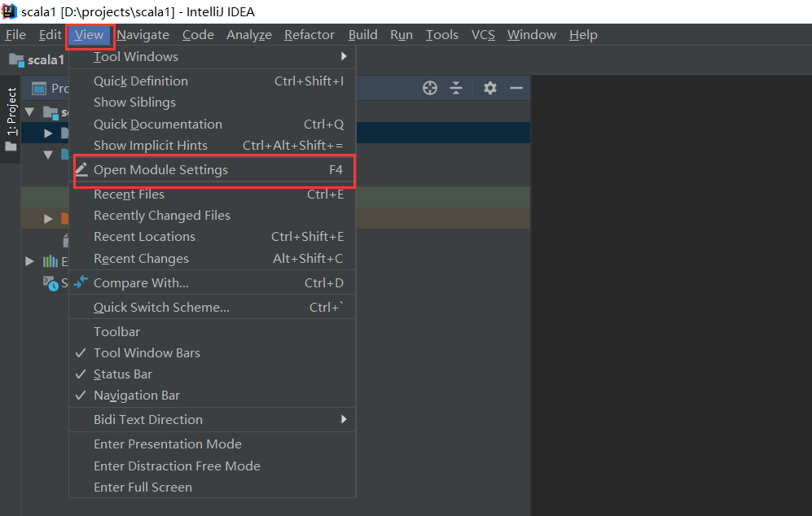Select Quick Switch Scheme... entry

pyautogui.click(x=213, y=307)
